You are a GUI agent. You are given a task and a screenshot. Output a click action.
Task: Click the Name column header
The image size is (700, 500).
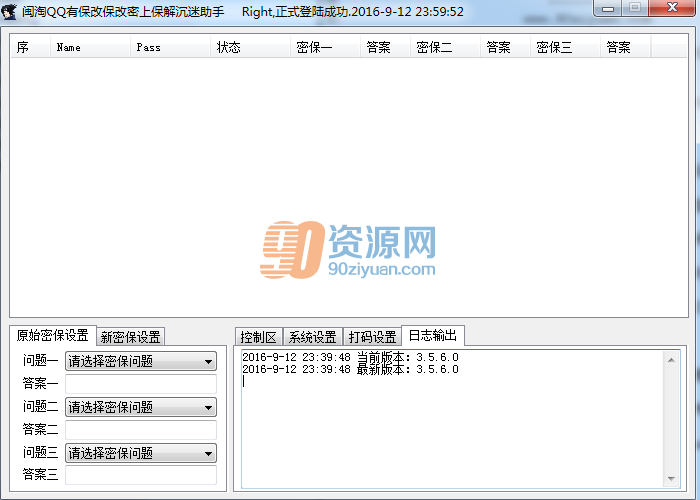(90, 47)
